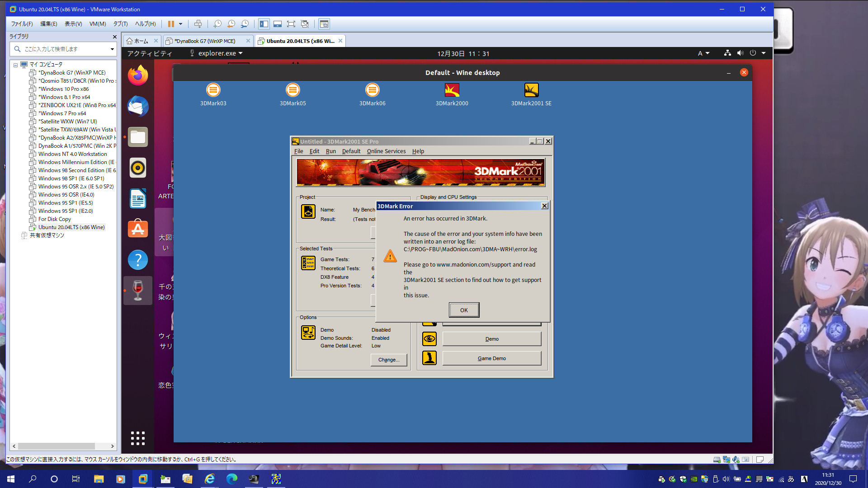Open the Ubuntu system power menu arrow
Viewport: 868px width, 488px height.
pos(764,53)
